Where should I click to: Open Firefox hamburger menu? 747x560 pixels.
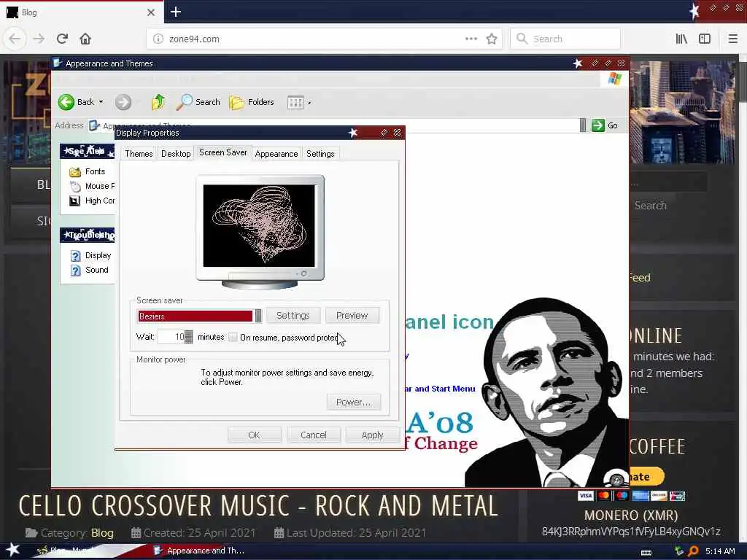click(x=732, y=39)
